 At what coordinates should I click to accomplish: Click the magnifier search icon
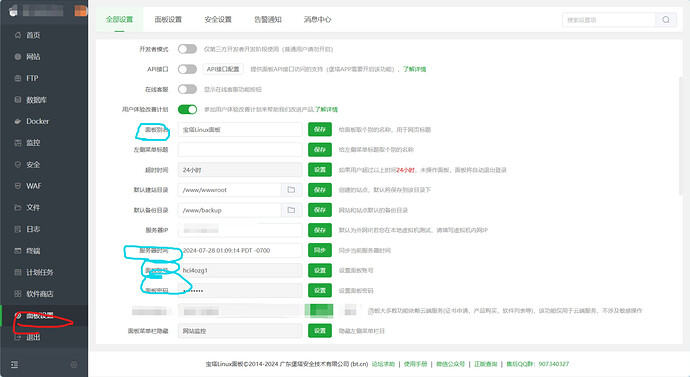click(666, 19)
